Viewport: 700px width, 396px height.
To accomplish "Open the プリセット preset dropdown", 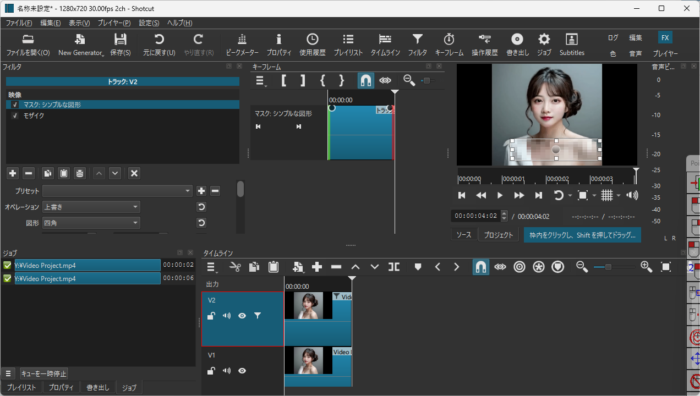I will coord(117,191).
